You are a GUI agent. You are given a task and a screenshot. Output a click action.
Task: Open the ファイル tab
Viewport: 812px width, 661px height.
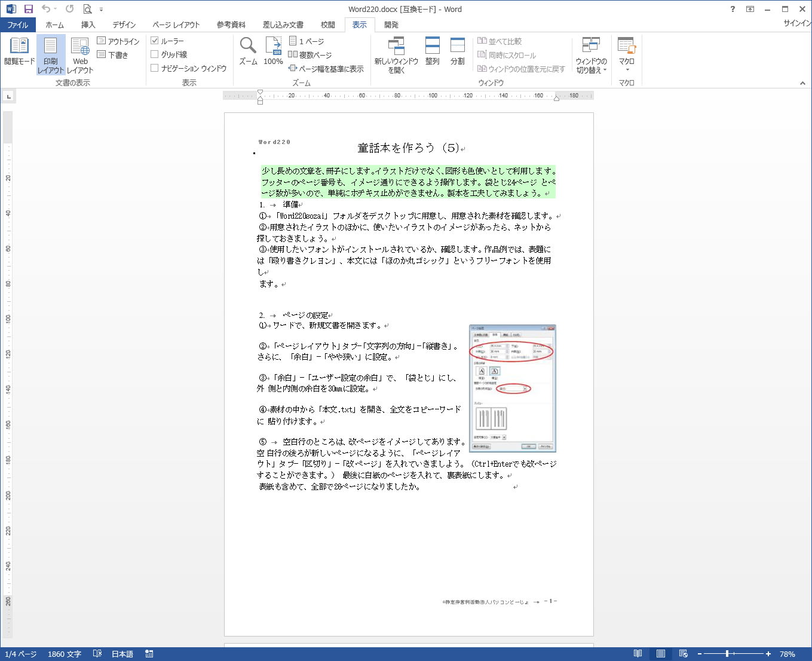click(17, 25)
